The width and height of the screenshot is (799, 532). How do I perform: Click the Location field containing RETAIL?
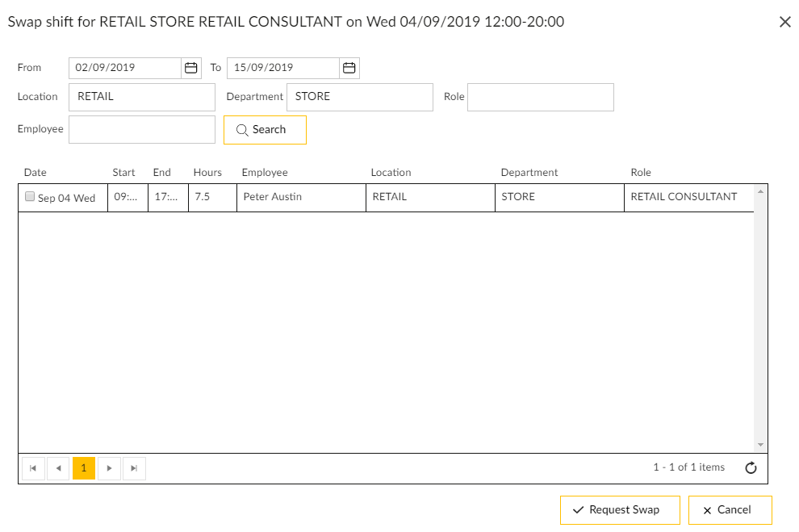point(142,97)
